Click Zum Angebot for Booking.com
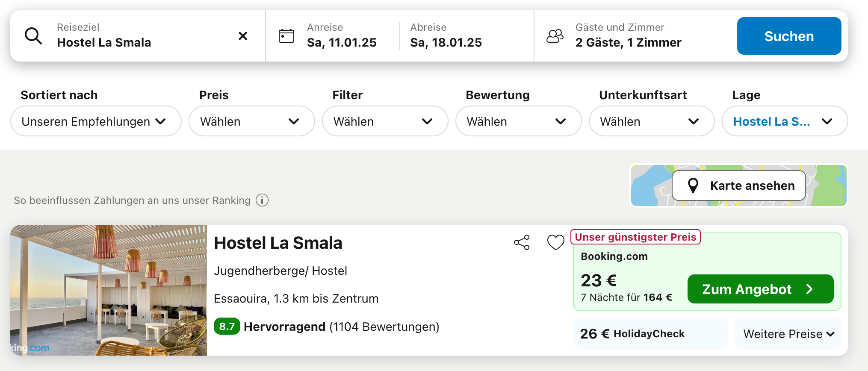The image size is (868, 371). pos(760,289)
